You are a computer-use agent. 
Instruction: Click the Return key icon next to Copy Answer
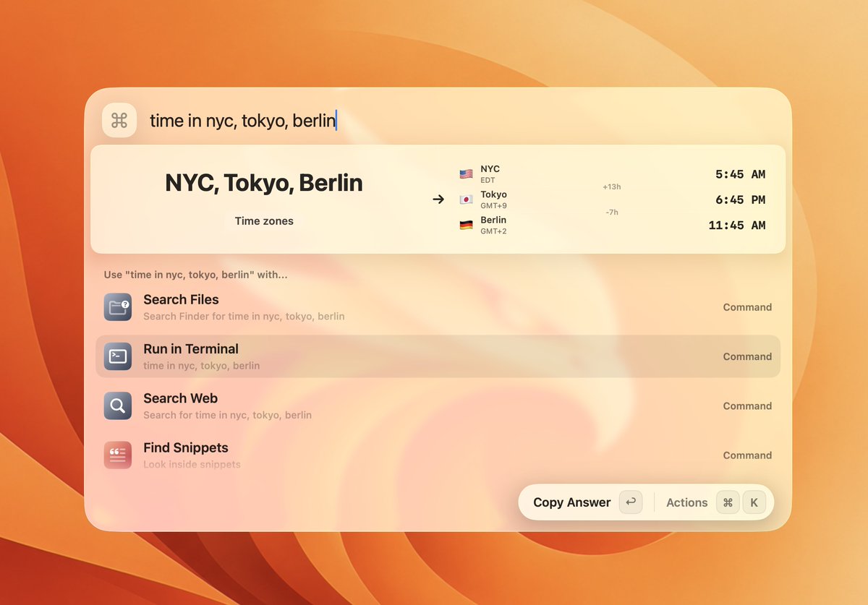point(631,502)
